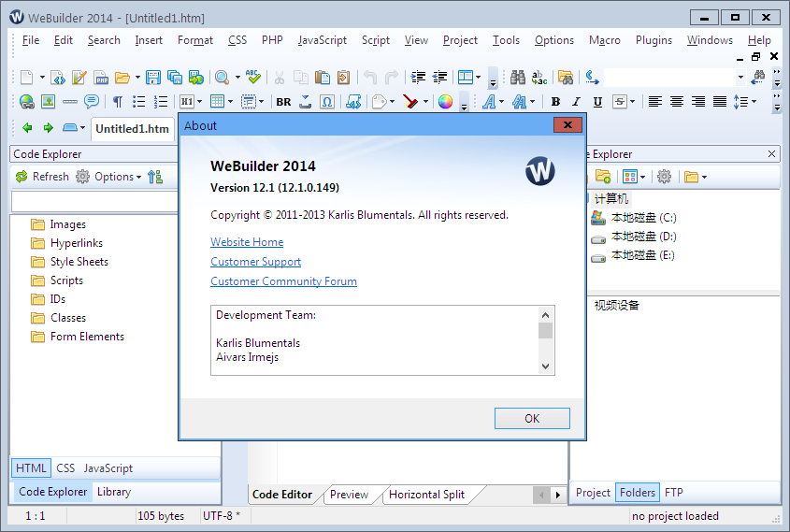Insert ordered numbered list icon

[161, 102]
